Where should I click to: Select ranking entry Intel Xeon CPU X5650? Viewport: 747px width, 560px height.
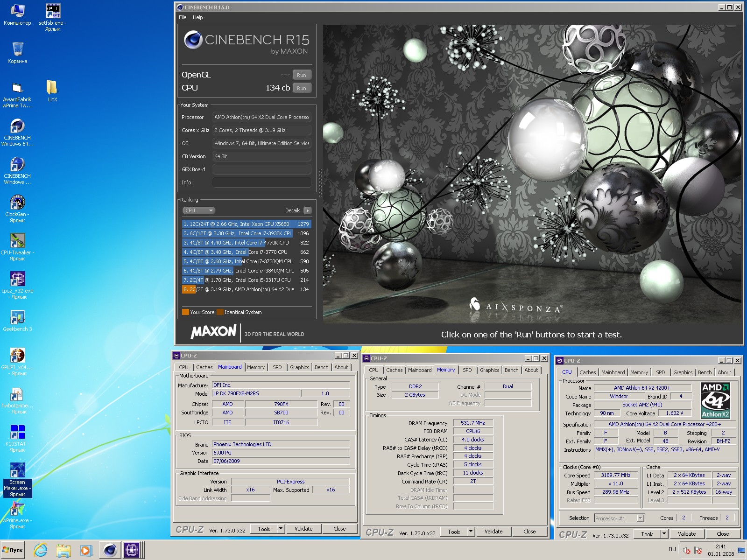pos(247,224)
